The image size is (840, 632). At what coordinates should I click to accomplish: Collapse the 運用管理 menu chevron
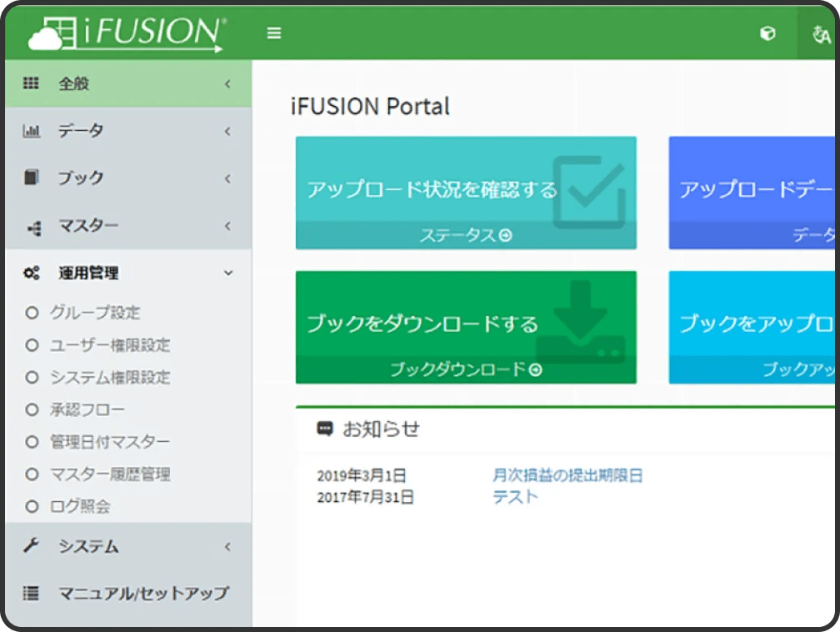pyautogui.click(x=228, y=273)
